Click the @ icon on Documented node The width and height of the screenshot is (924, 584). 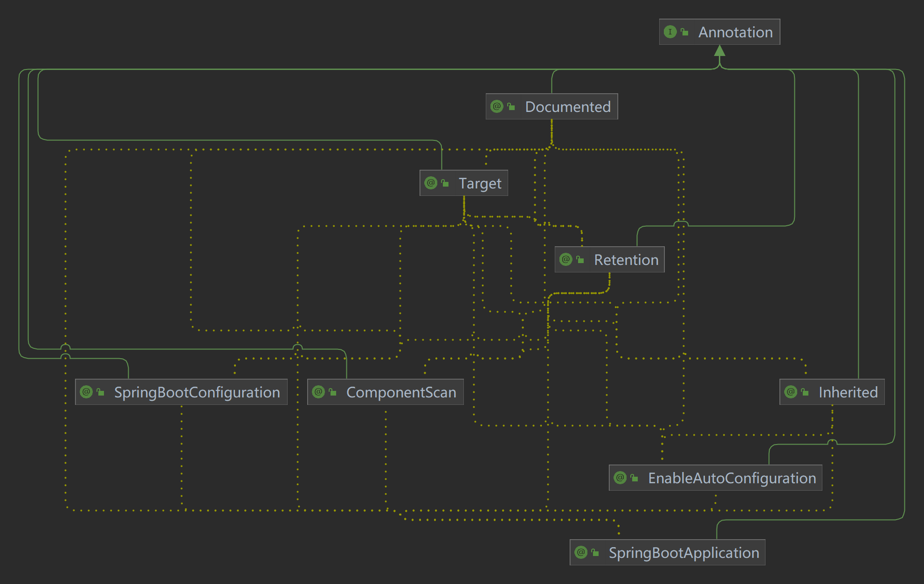coord(497,106)
